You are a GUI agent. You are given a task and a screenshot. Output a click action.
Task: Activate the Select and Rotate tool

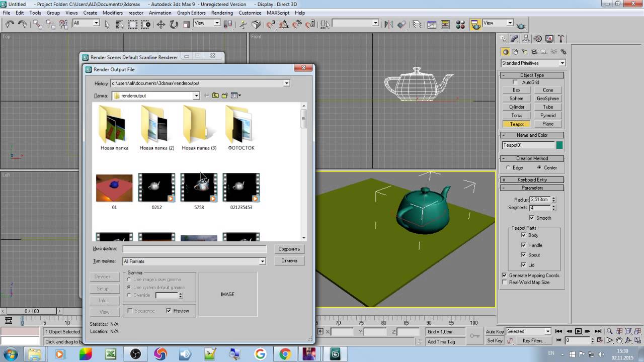pos(174,24)
